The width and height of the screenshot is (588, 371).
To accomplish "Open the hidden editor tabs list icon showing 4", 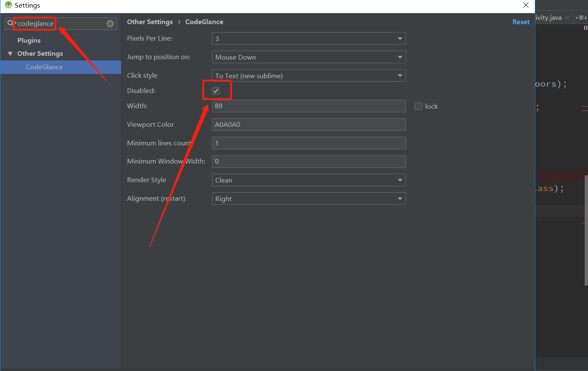I will 582,17.
